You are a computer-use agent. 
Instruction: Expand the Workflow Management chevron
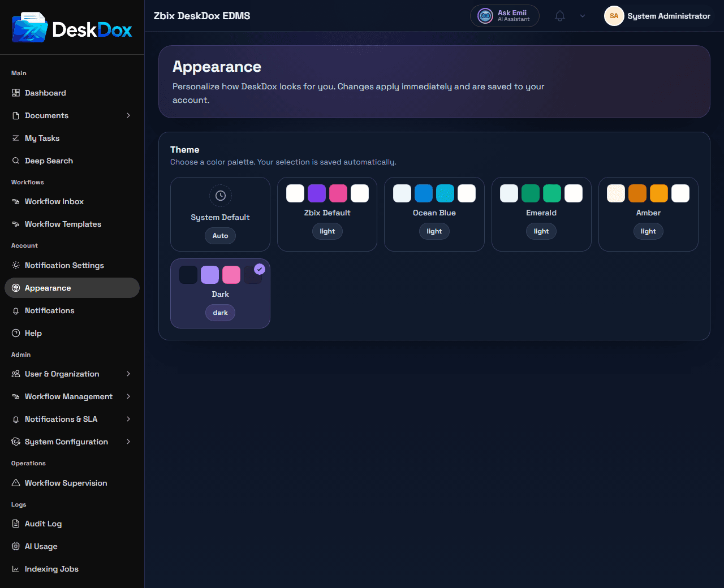point(128,396)
